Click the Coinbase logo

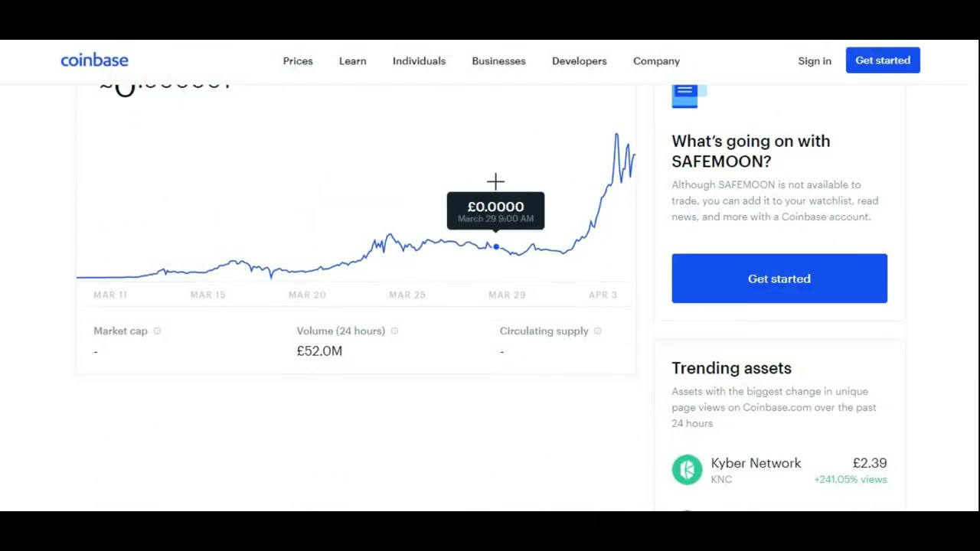94,60
